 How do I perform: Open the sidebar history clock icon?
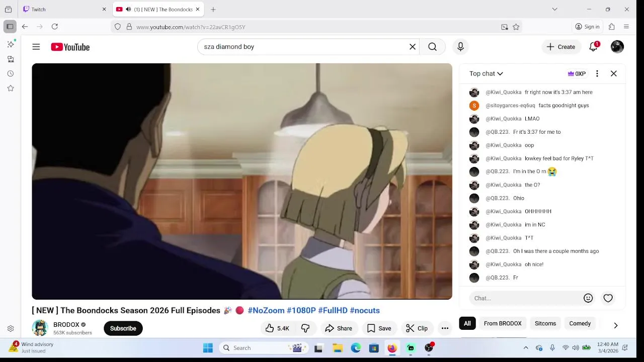(x=11, y=73)
